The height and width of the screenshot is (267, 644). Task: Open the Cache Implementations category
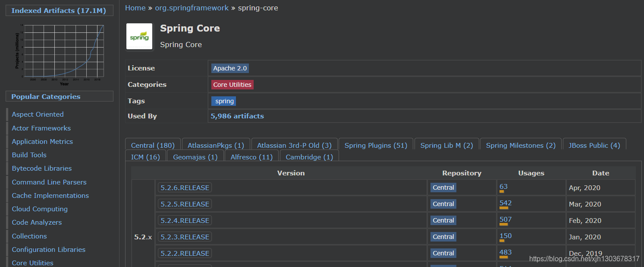50,196
